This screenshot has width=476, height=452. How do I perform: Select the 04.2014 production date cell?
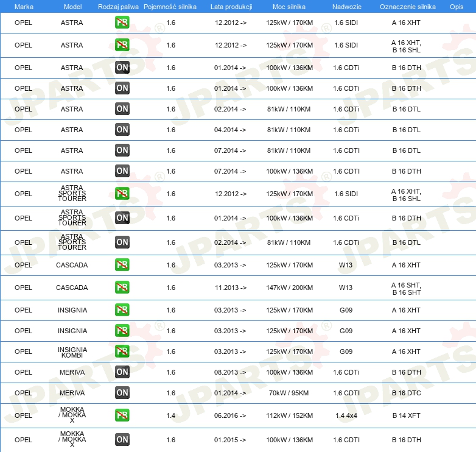point(230,130)
